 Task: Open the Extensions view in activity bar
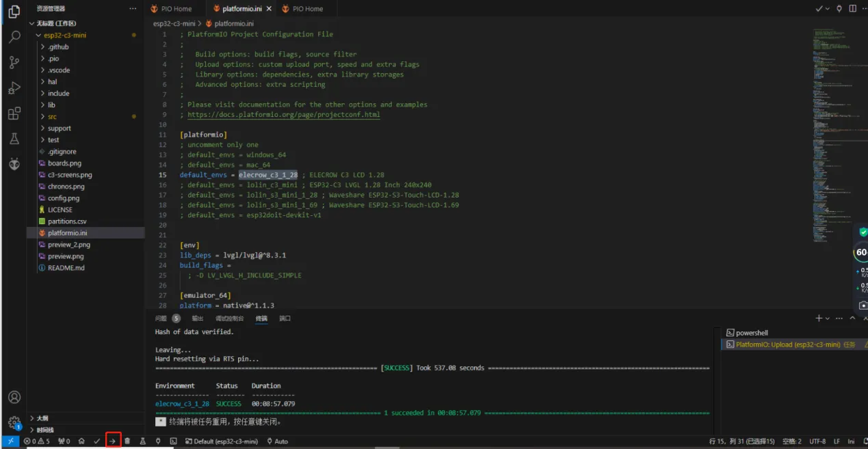(x=14, y=113)
